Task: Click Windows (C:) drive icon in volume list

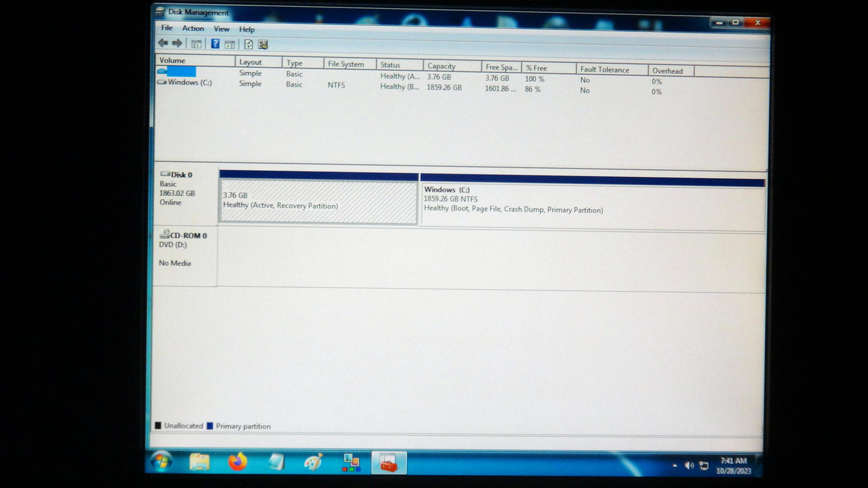Action: [161, 82]
